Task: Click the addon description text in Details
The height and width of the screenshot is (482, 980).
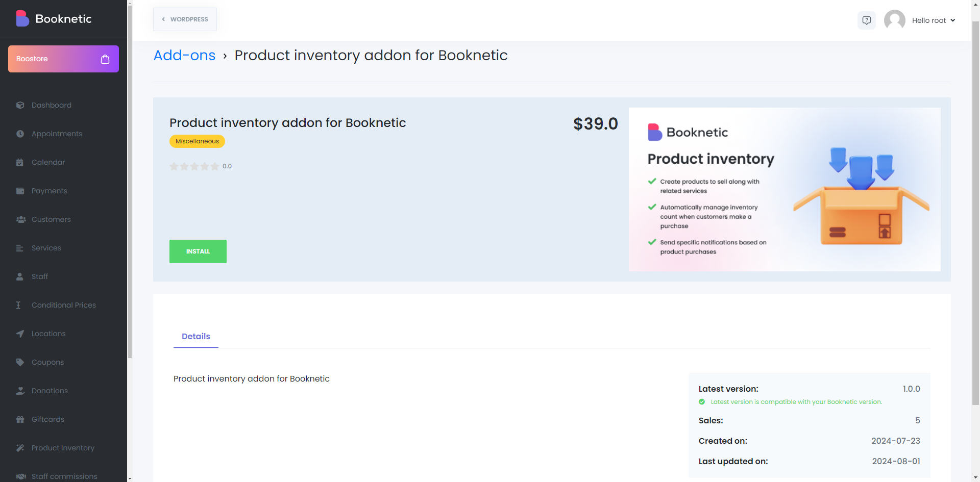Action: [x=252, y=378]
